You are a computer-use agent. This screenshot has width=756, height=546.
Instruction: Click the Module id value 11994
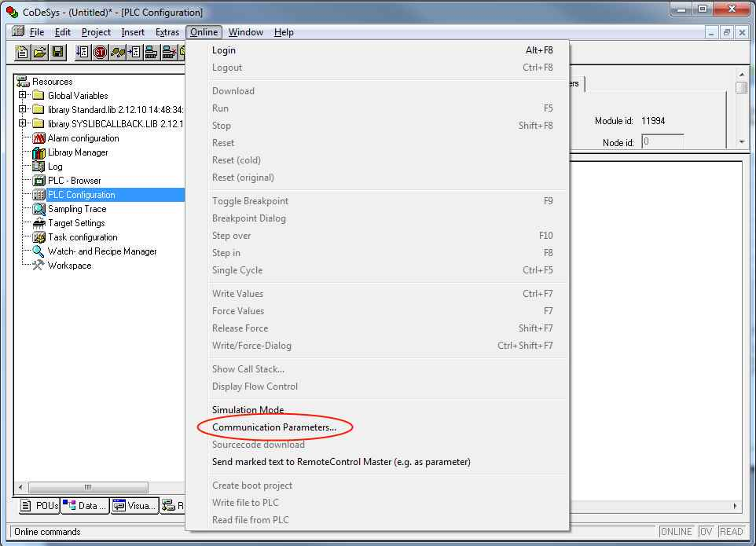coord(653,120)
